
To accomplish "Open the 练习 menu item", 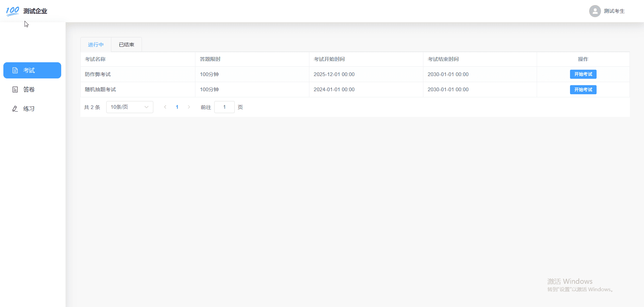I will tap(29, 109).
